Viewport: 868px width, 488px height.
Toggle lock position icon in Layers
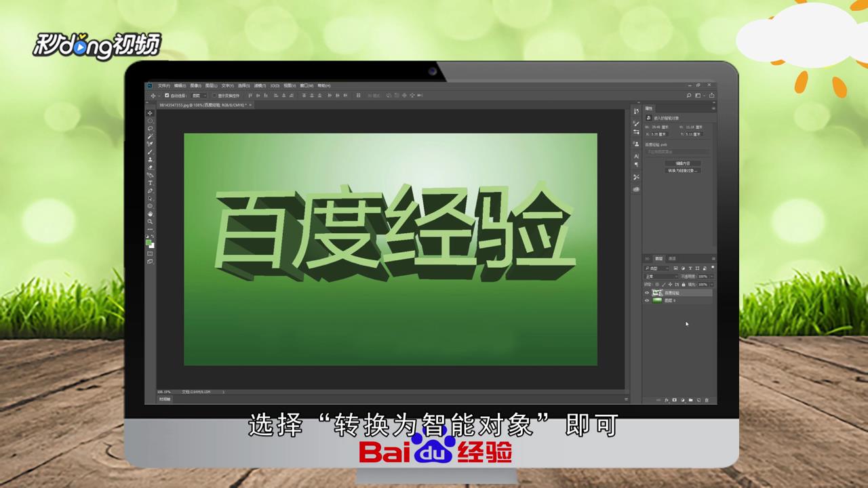click(x=671, y=285)
